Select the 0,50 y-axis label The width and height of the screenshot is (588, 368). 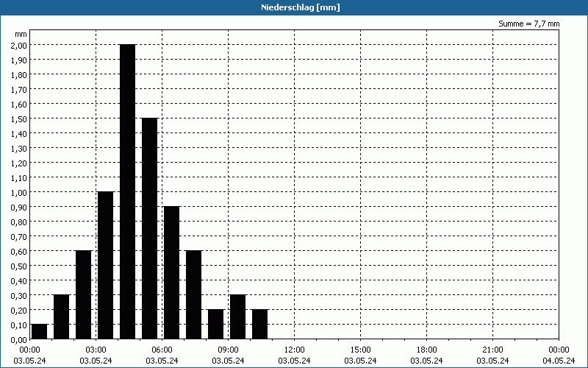20,266
